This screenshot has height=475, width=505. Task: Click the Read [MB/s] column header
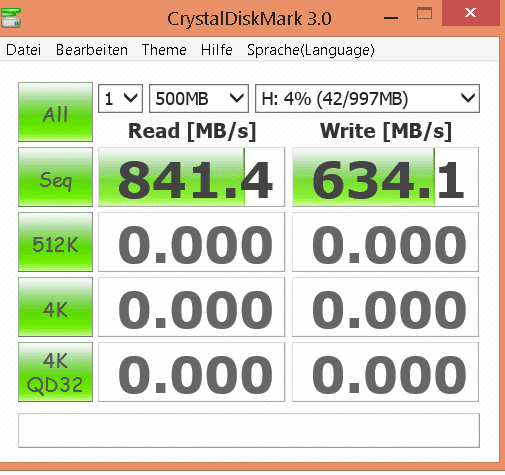coord(192,131)
